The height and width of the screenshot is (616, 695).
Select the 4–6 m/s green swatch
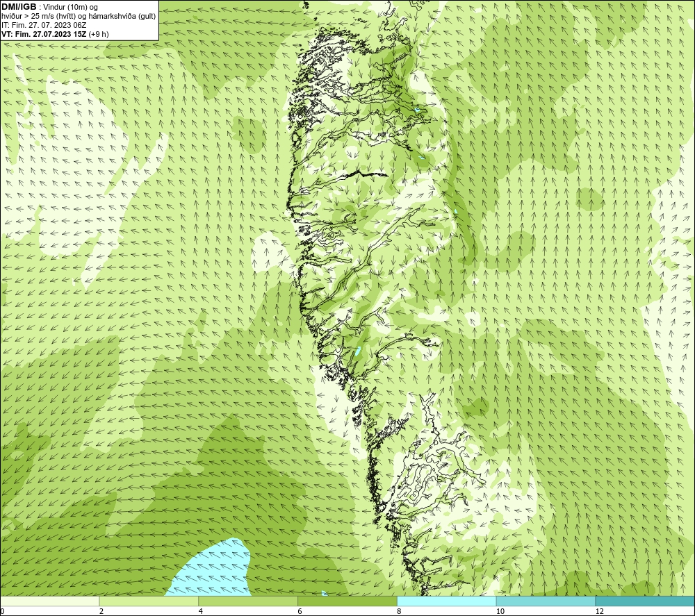tap(248, 601)
